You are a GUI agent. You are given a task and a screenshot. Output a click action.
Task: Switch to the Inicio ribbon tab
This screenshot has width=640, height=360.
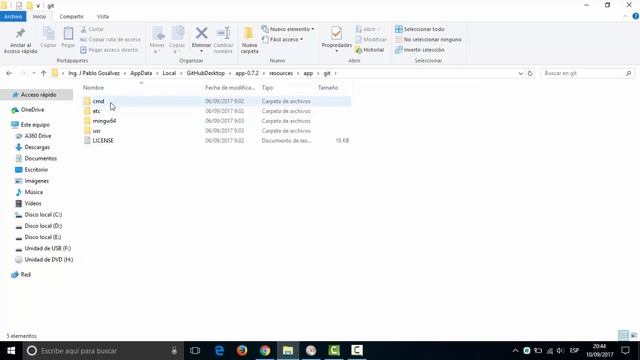39,17
